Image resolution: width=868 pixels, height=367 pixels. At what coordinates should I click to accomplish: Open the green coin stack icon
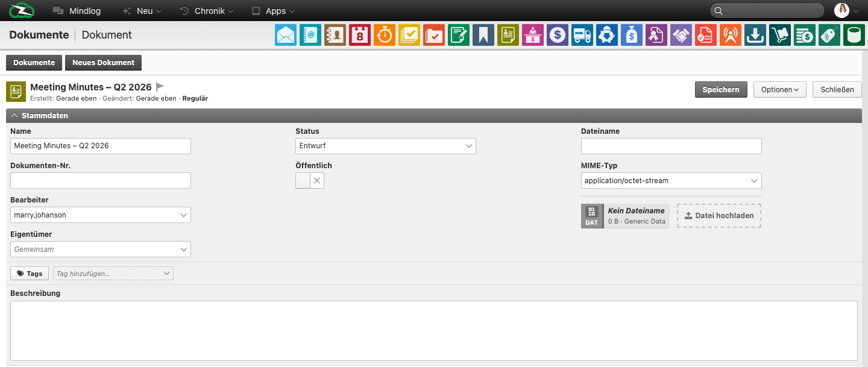805,35
